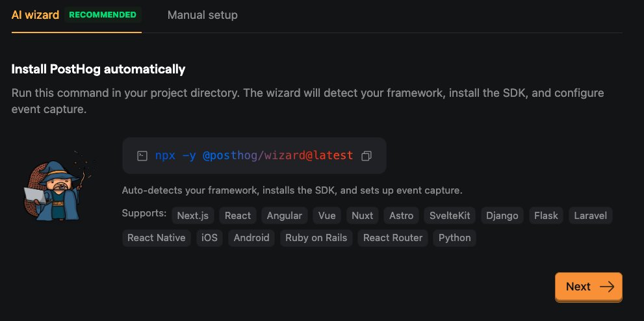The image size is (644, 321).
Task: Click the Install PostHog automatically heading
Action: coord(99,70)
